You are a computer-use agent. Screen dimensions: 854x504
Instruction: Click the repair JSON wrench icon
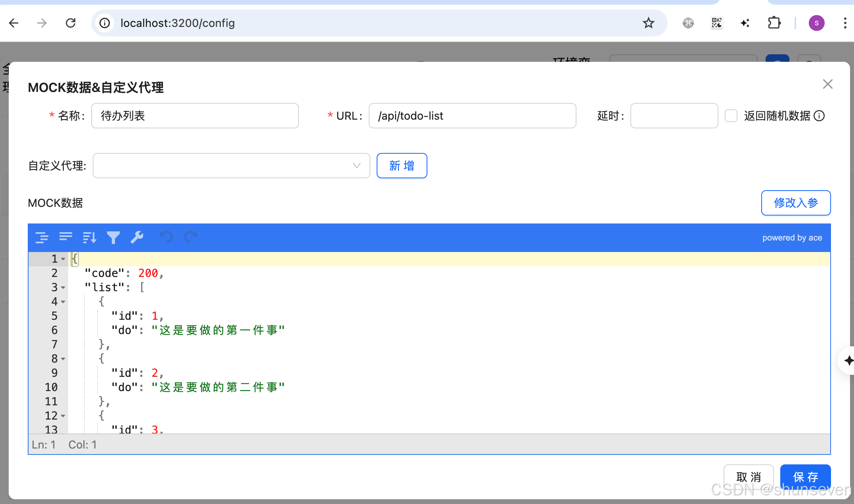click(137, 237)
